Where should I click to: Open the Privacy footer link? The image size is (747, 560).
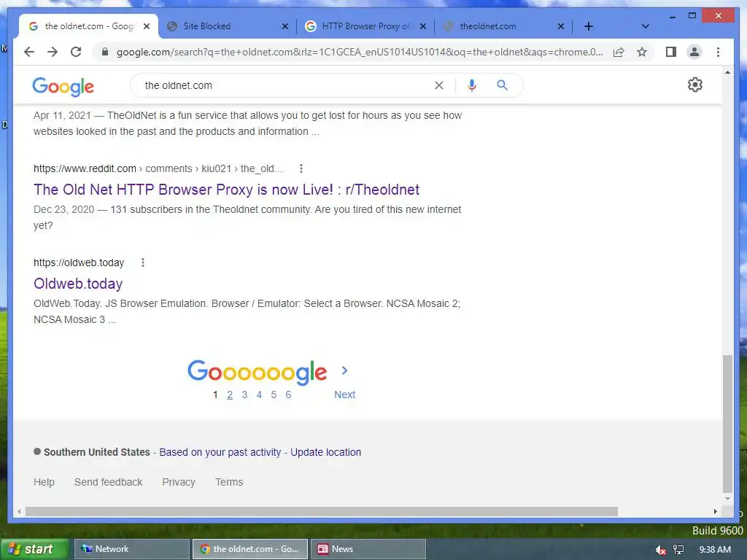pyautogui.click(x=179, y=483)
